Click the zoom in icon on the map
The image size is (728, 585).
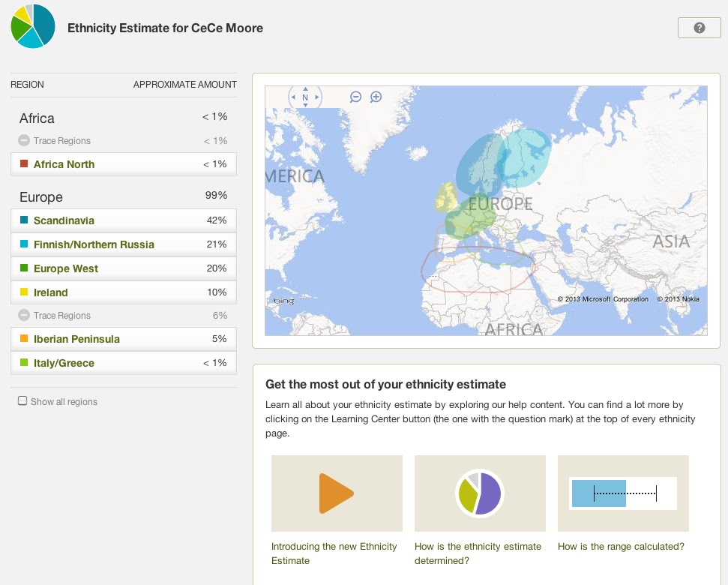(x=375, y=97)
